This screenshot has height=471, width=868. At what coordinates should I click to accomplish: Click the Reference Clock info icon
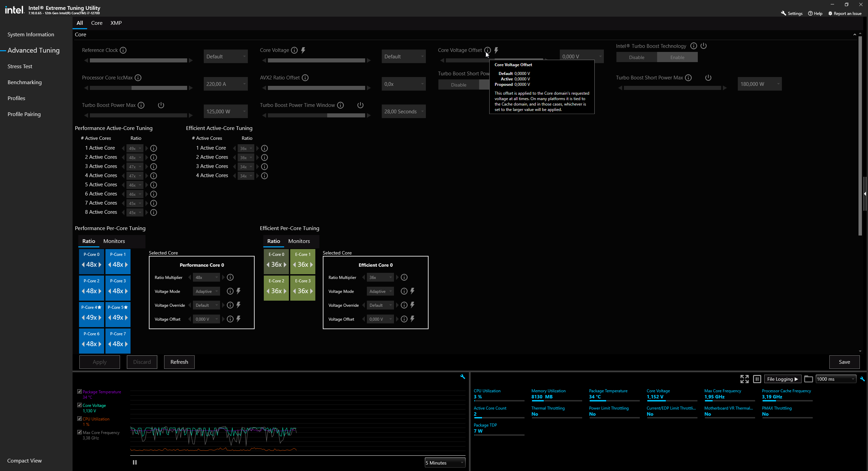click(123, 50)
